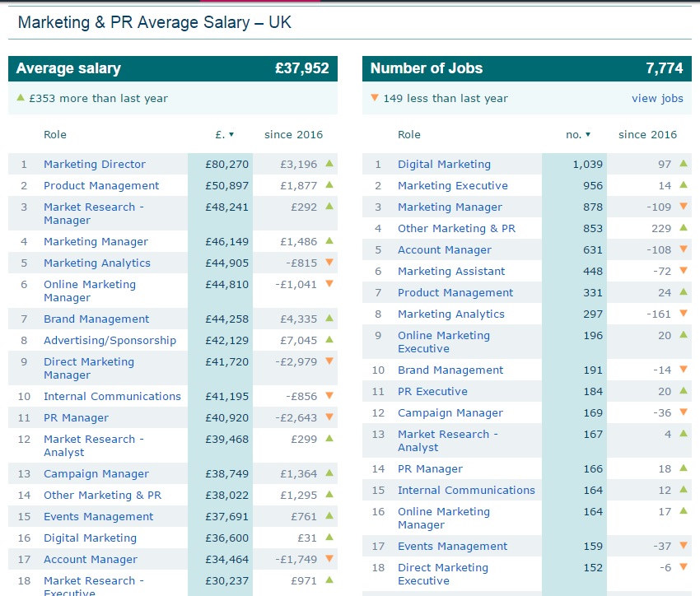
Task: Open Events Management in the salary table
Action: coord(98,516)
